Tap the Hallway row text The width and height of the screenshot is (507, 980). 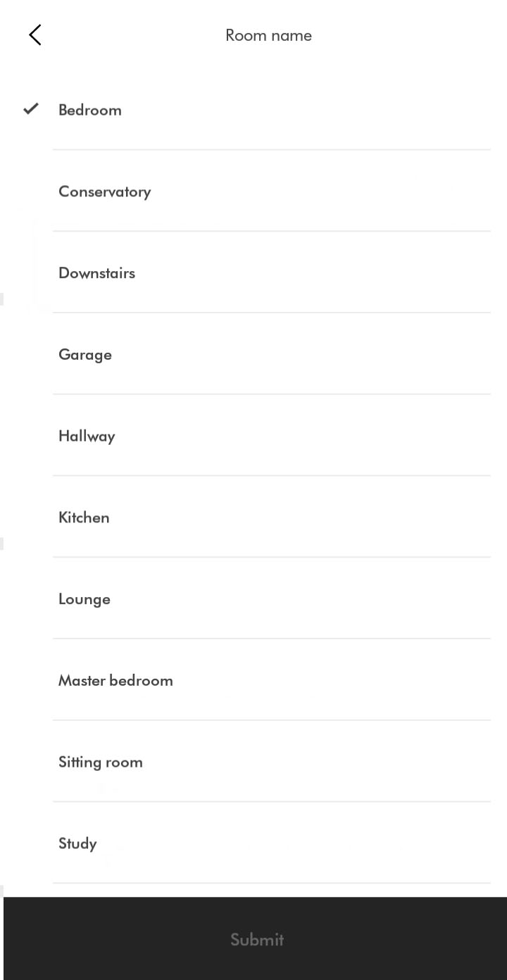87,436
